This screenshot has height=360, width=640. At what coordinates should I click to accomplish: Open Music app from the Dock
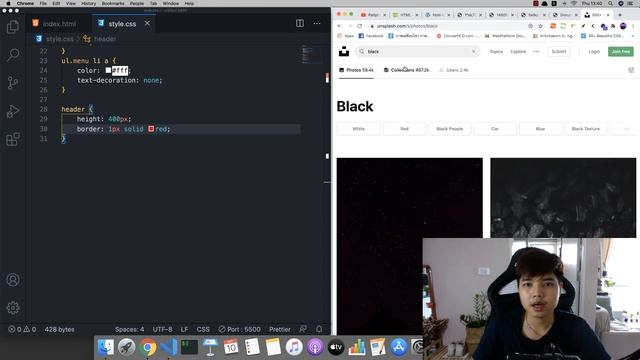(x=294, y=347)
